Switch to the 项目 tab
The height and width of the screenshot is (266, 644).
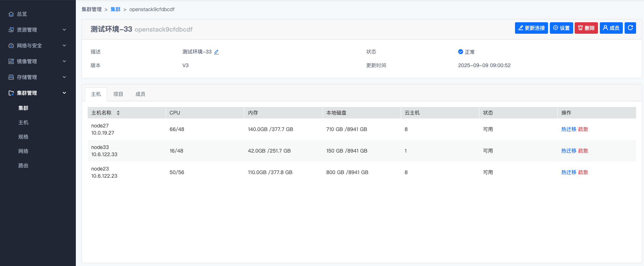click(x=118, y=94)
